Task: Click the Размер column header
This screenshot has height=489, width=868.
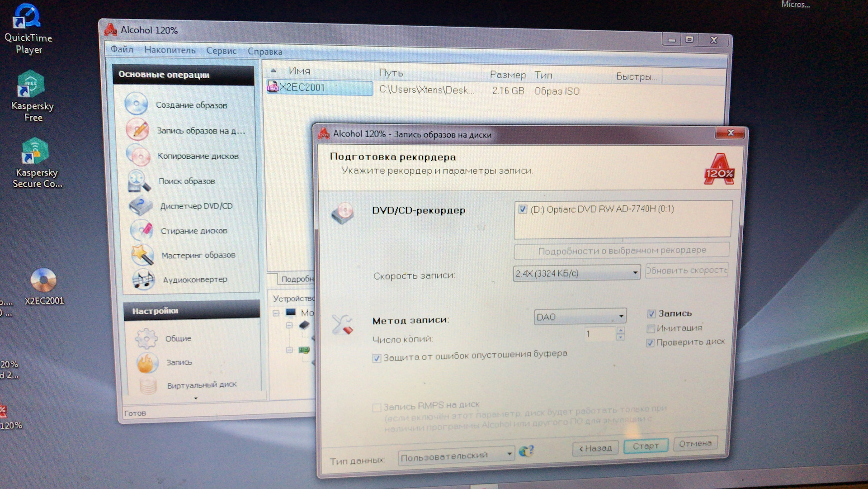Action: pos(508,75)
